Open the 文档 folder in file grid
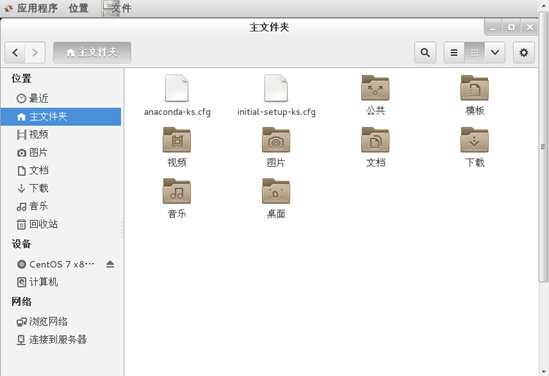This screenshot has height=376, width=549. (x=375, y=140)
